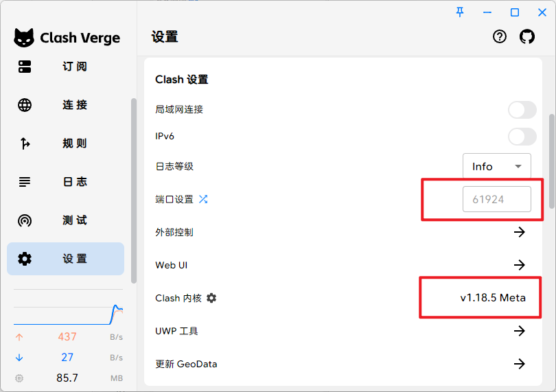This screenshot has width=556, height=392.
Task: Click the port field showing 61924
Action: pyautogui.click(x=496, y=199)
